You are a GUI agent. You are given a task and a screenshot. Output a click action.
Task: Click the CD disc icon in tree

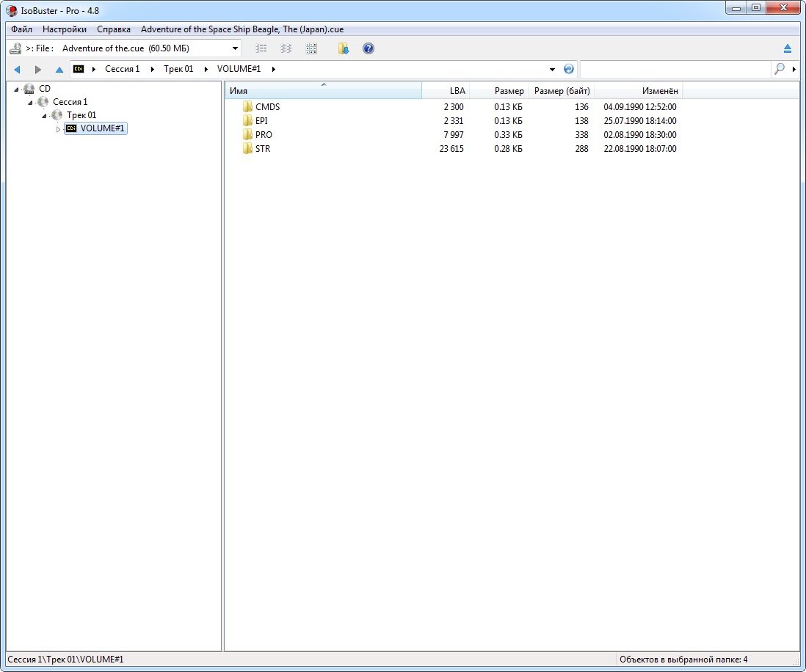(29, 88)
